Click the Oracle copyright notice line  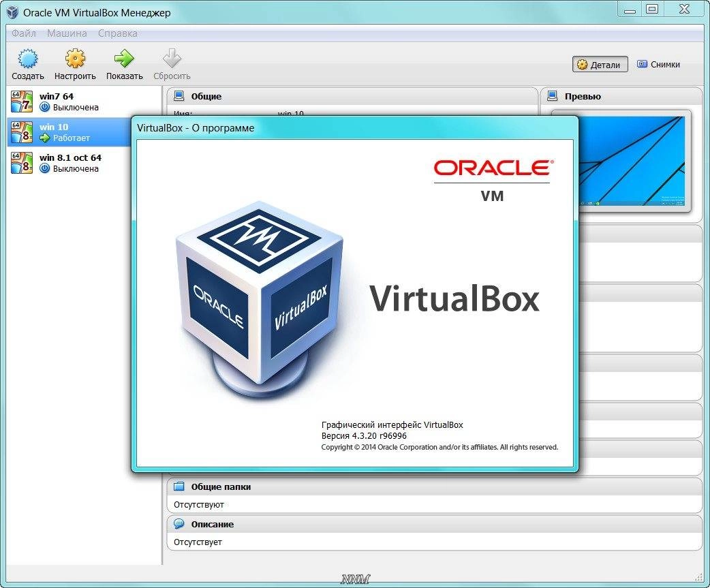tap(439, 447)
